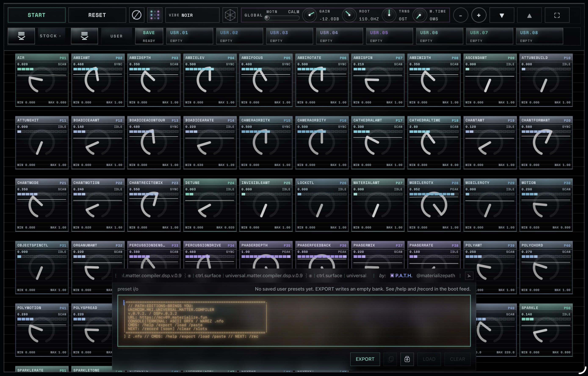The width and height of the screenshot is (588, 376).
Task: Click the slashed-circle bypass icon
Action: (137, 15)
